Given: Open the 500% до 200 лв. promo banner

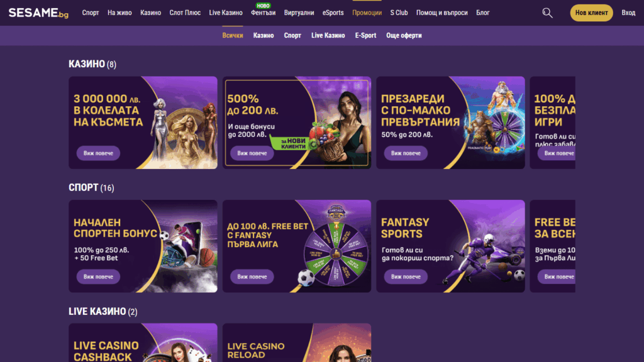Looking at the screenshot, I should [297, 123].
